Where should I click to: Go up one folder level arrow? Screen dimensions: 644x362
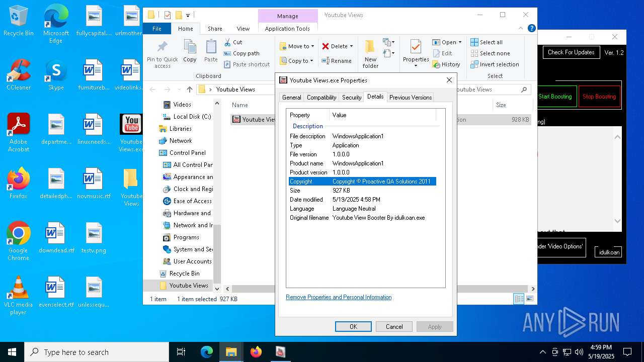(189, 89)
